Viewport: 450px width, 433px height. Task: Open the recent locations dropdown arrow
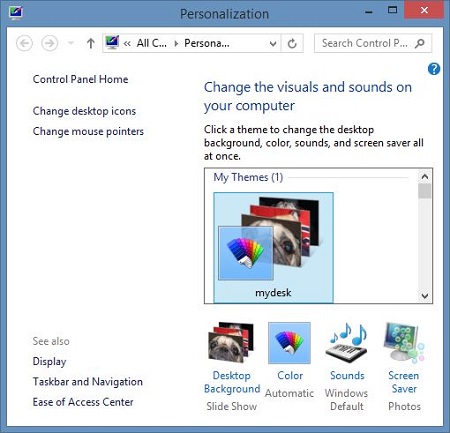(71, 43)
